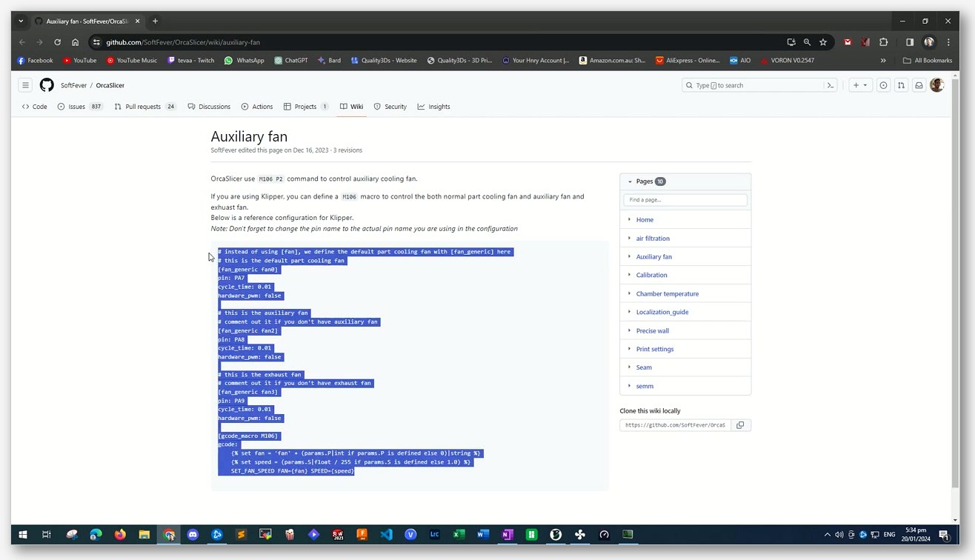The width and height of the screenshot is (975, 560).
Task: Open the GitHub Issues shortcut in the header
Action: pos(883,85)
